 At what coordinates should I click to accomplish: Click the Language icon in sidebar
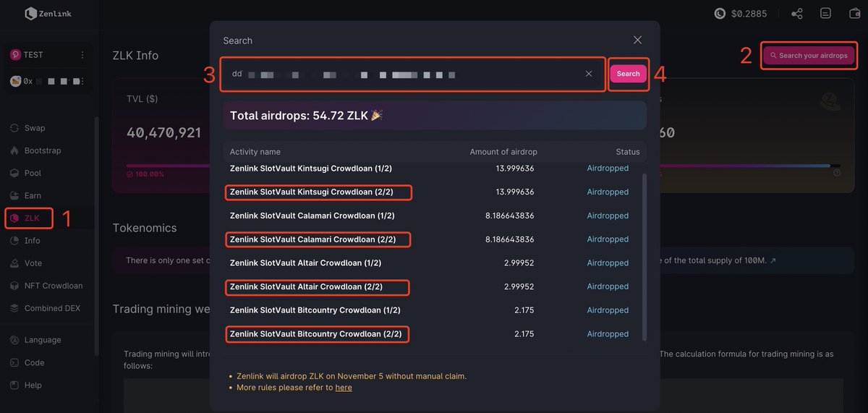14,340
